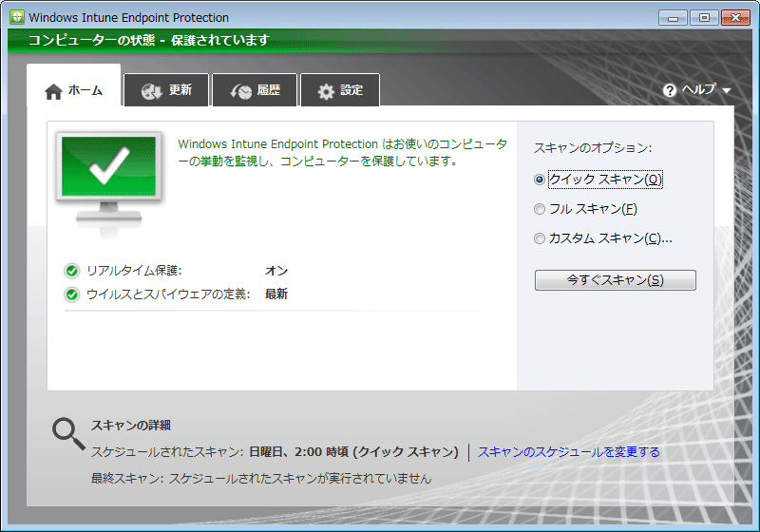Click the green check icon beside ウイルスとスパイウェアの定義
Viewport: 760px width, 532px height.
coord(72,294)
